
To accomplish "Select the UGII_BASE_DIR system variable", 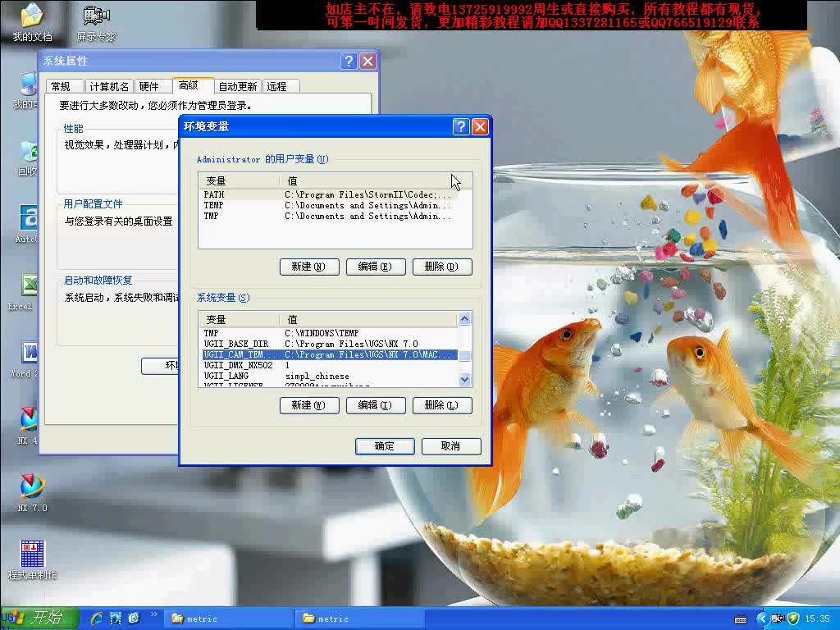I will coord(330,344).
